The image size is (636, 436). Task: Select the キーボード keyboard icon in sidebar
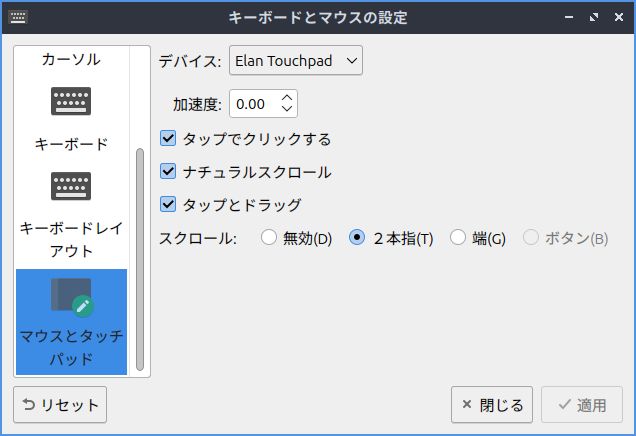(x=71, y=101)
